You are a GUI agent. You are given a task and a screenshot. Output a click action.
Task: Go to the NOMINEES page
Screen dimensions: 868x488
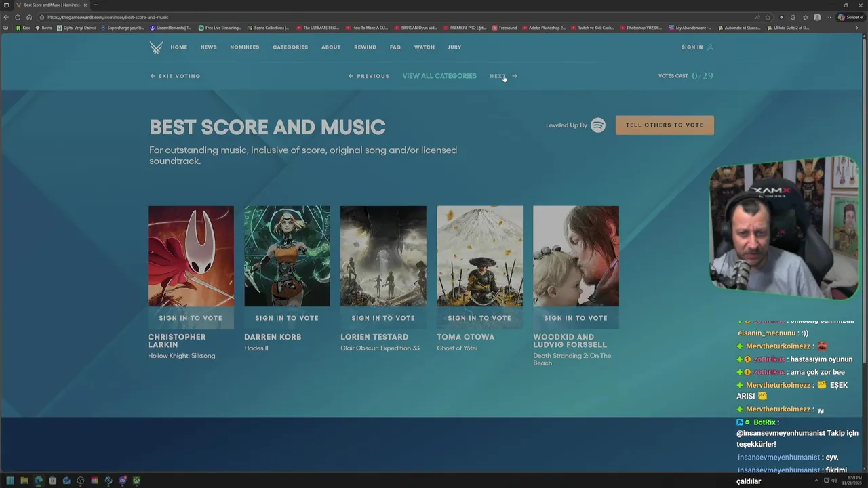[245, 47]
